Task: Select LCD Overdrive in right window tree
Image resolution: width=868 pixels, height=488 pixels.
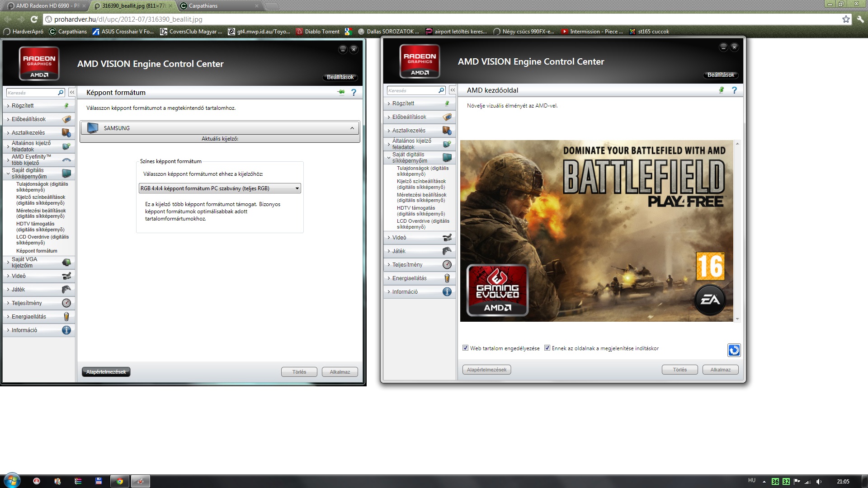Action: point(423,224)
